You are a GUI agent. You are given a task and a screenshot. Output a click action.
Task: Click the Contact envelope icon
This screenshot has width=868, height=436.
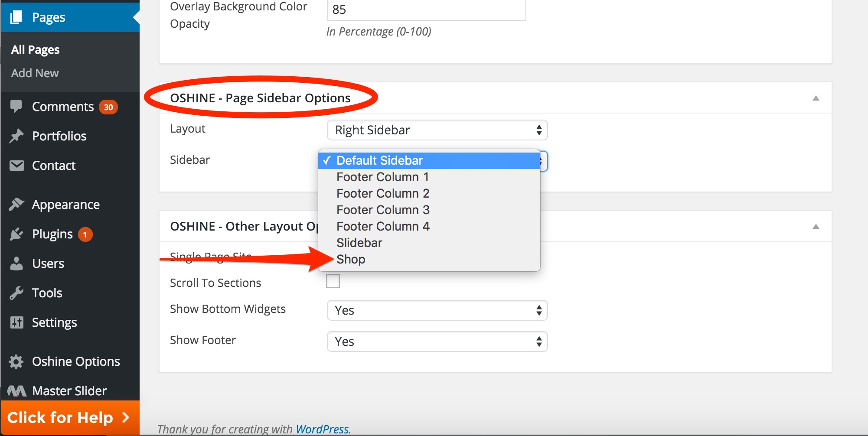pyautogui.click(x=16, y=165)
